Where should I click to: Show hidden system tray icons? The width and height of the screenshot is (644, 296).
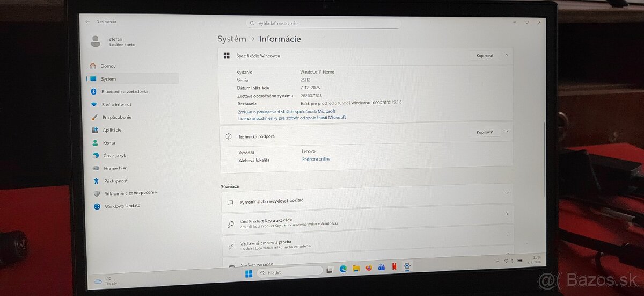[497, 261]
